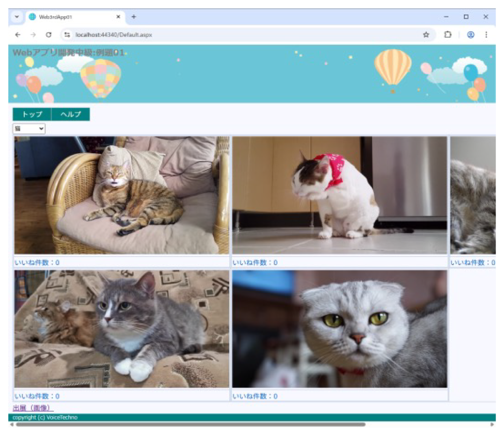Click the icon left of the profile avatar
The height and width of the screenshot is (436, 504).
click(x=448, y=35)
